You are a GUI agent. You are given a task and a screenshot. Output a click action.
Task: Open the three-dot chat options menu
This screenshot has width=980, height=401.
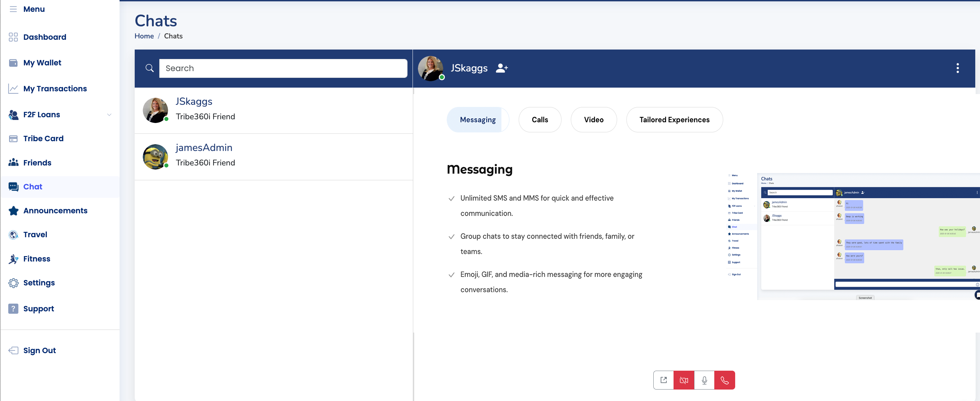pos(958,68)
